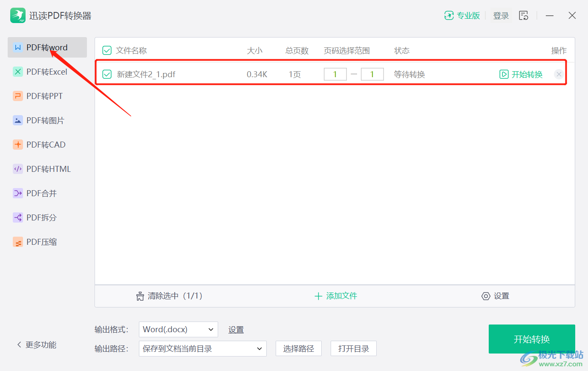Click the 选择路径 button
Screen dimensions: 588x371
[299, 349]
